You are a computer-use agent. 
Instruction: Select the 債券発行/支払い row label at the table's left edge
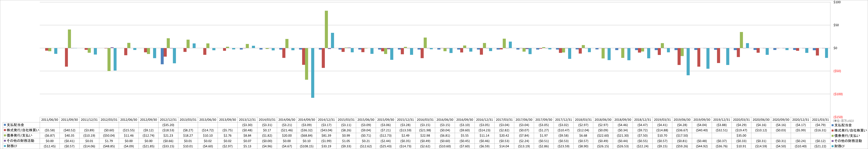pos(20,136)
